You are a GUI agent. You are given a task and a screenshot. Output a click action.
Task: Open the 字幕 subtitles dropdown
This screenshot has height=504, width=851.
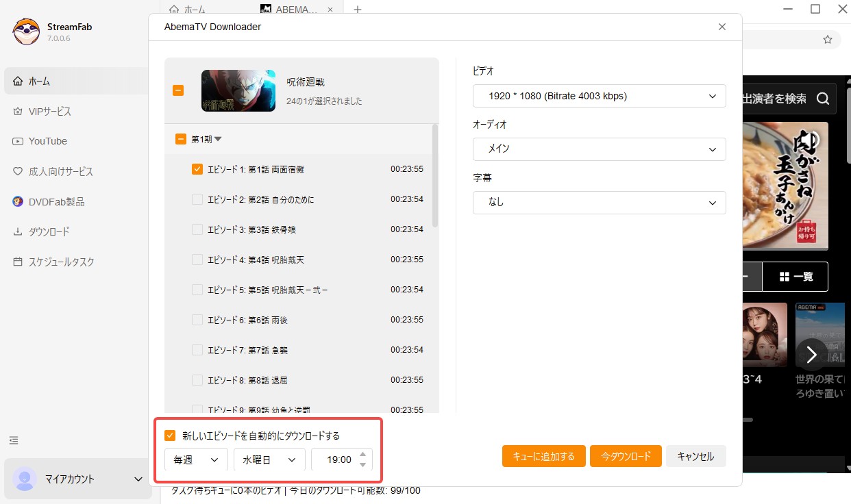[599, 203]
